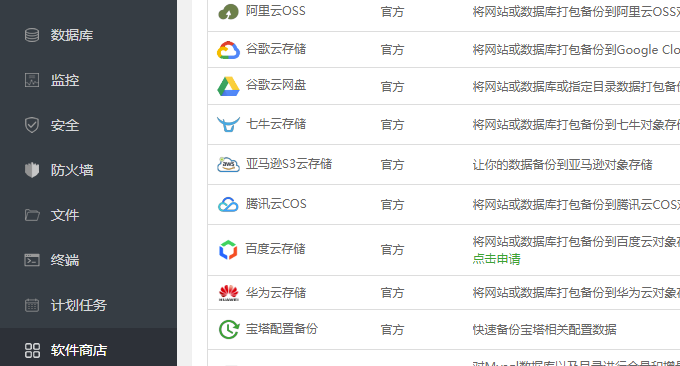Open the 谷歌云网盘 plugin name
680x366 pixels.
[x=276, y=85]
